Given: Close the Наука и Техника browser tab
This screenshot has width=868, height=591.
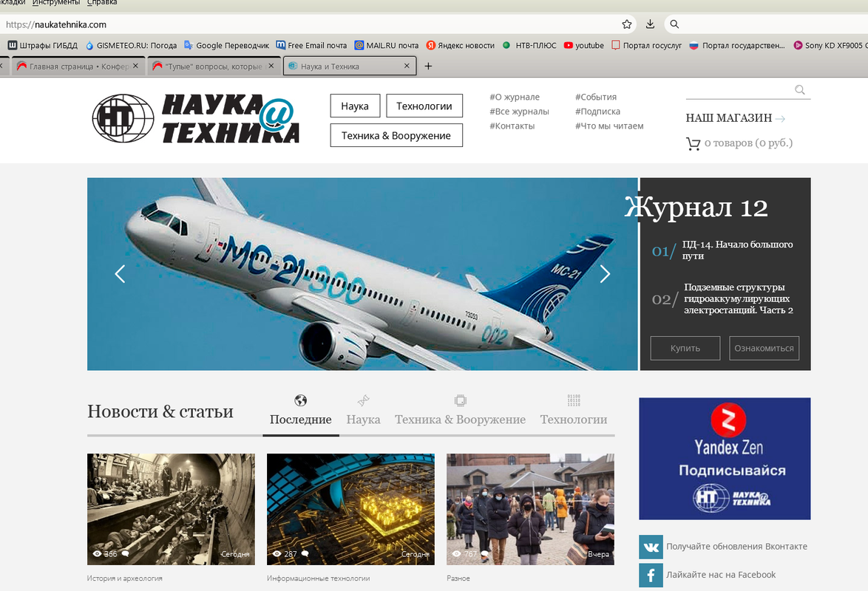Looking at the screenshot, I should 407,66.
